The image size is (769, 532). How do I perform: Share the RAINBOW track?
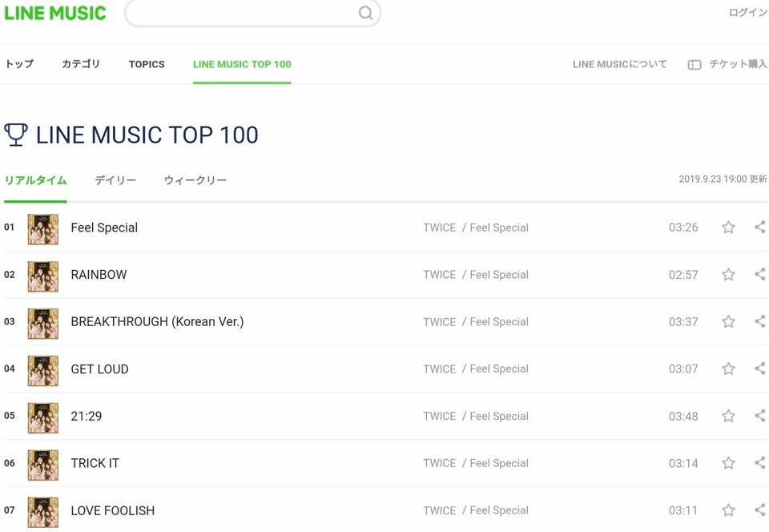(759, 275)
